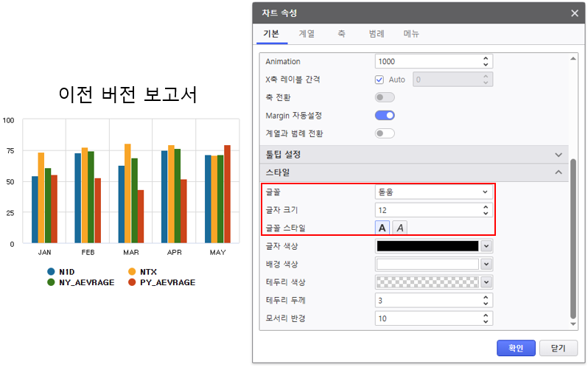Image resolution: width=588 pixels, height=367 pixels.
Task: Uncheck the Auto checkbox for X축 레이블 간격
Action: click(379, 80)
